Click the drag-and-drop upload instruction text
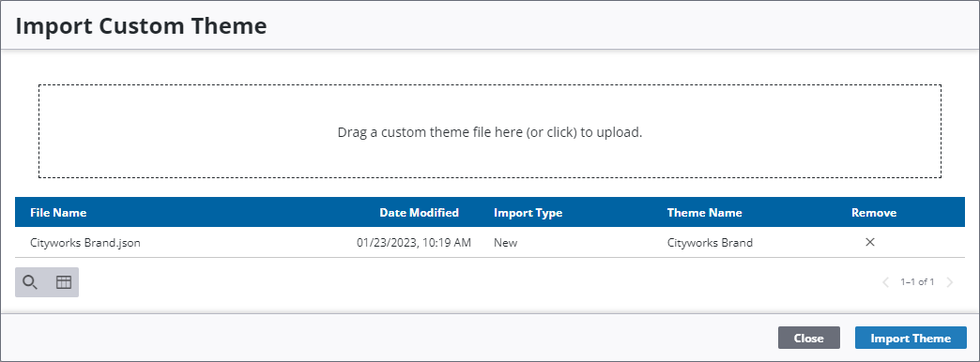 click(x=490, y=132)
